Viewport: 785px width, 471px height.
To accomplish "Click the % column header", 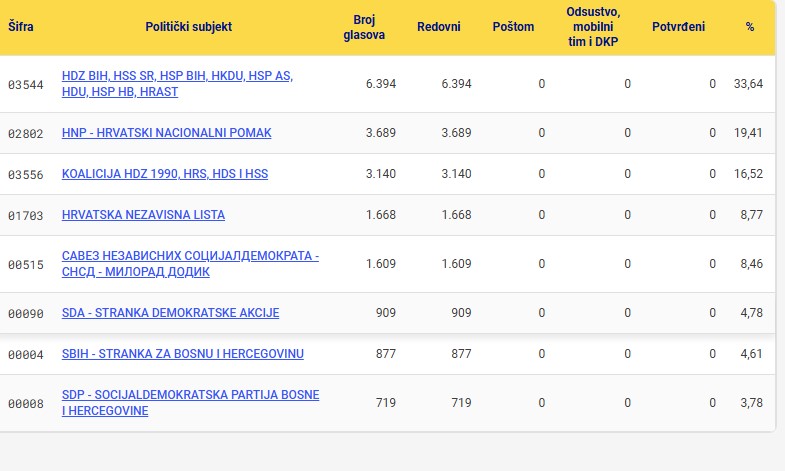I will coord(749,27).
